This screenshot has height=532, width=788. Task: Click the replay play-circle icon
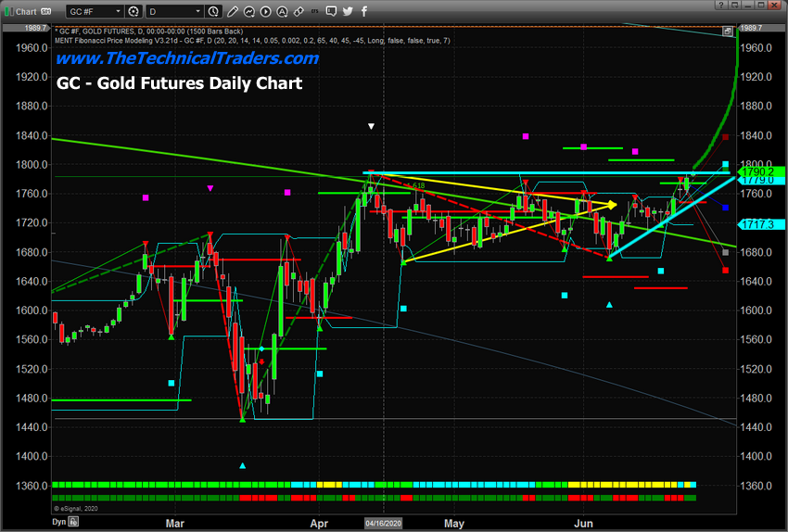point(265,11)
